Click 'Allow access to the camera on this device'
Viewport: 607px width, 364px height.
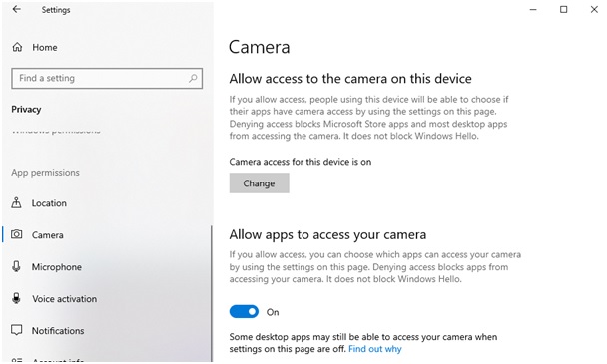[x=350, y=79]
